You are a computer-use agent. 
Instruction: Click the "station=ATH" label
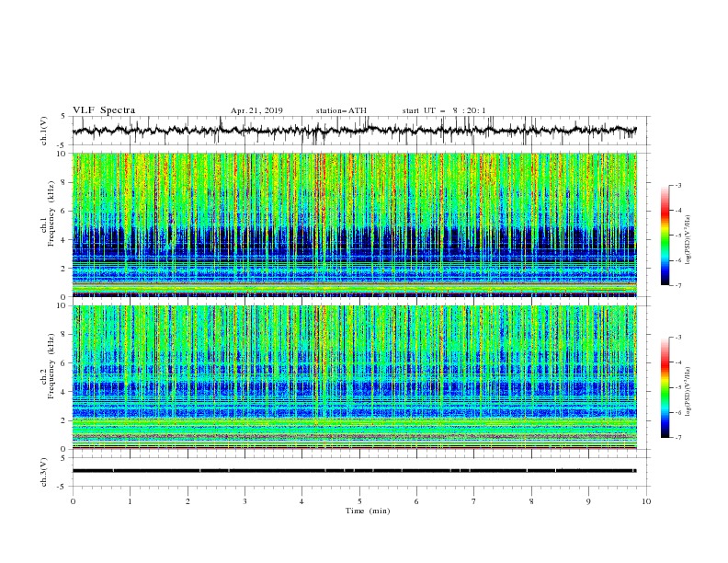341,110
